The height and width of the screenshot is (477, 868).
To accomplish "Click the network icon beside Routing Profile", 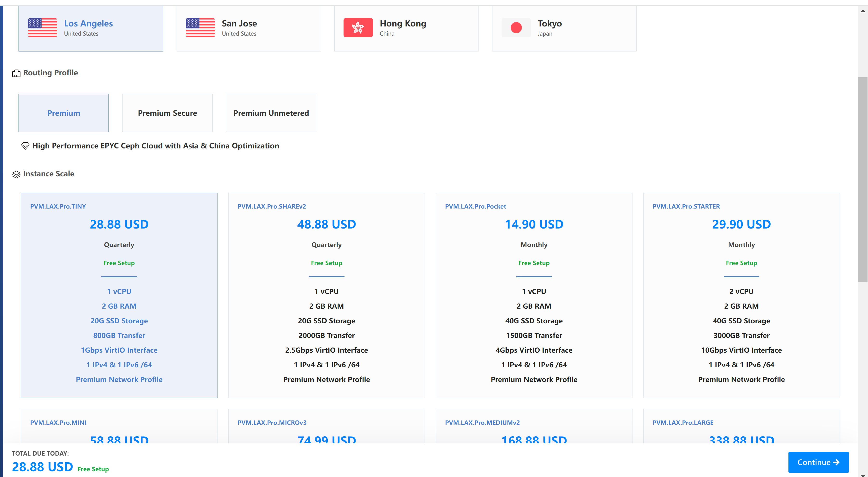I will (x=16, y=73).
